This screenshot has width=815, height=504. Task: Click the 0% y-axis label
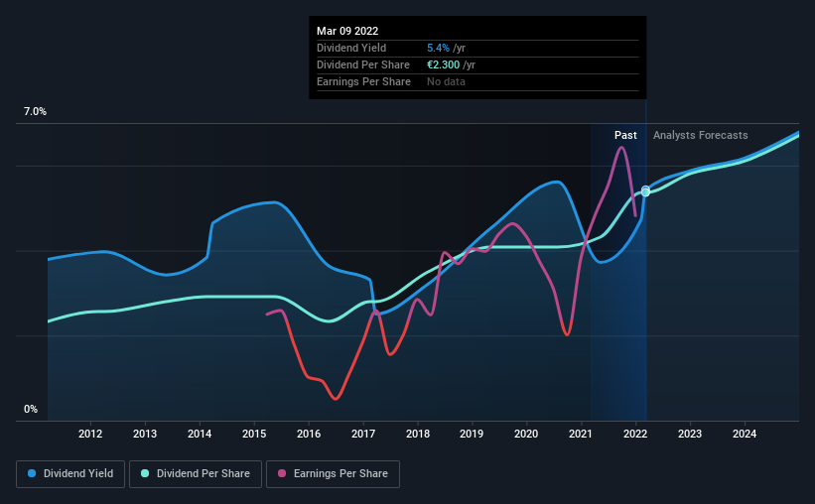(31, 410)
